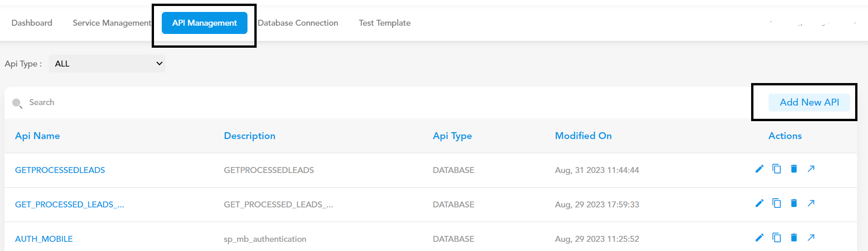868x251 pixels.
Task: Open AUTH_MOBILE with the arrow icon
Action: pyautogui.click(x=811, y=238)
